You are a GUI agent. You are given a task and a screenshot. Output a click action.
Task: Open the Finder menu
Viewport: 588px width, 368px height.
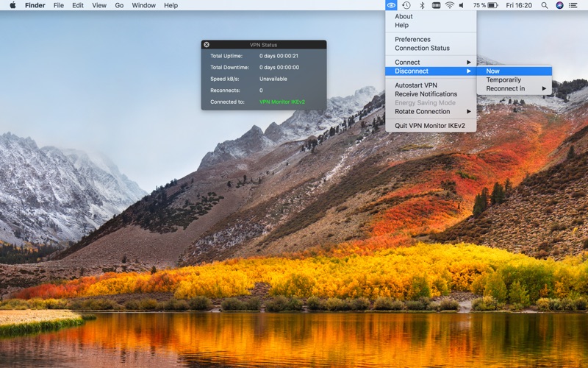[x=35, y=5]
